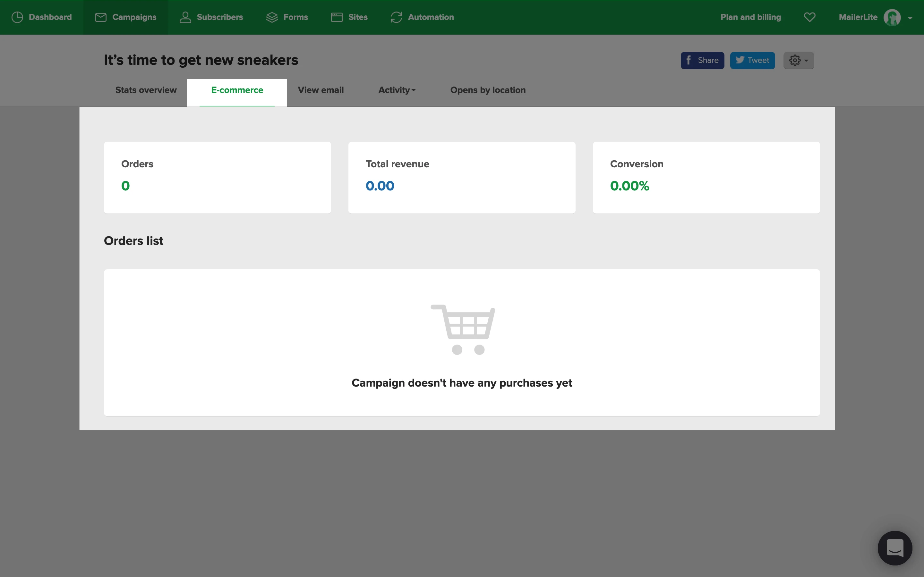Go to Opens by location tab

(x=488, y=90)
